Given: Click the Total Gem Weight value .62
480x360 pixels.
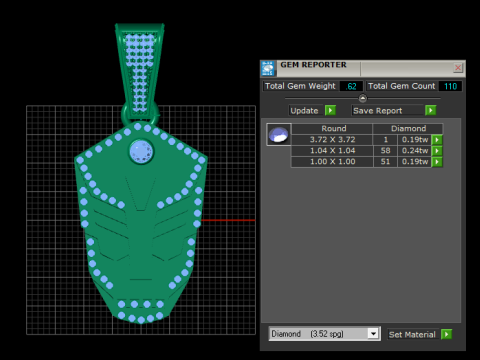Looking at the screenshot, I should (351, 86).
